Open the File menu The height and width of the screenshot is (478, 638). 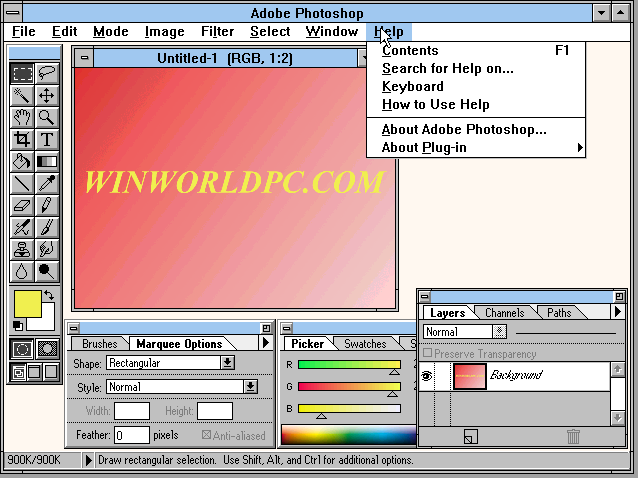coord(24,32)
